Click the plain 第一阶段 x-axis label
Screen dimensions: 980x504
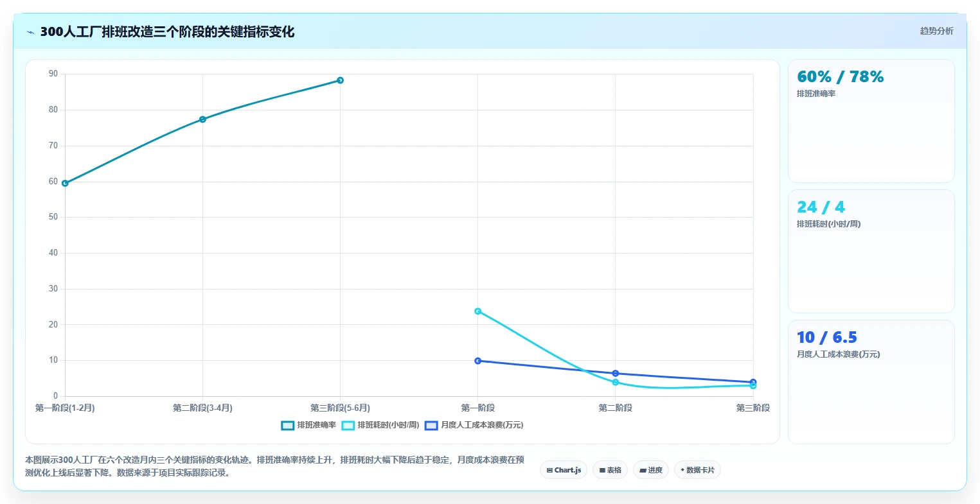coord(477,408)
